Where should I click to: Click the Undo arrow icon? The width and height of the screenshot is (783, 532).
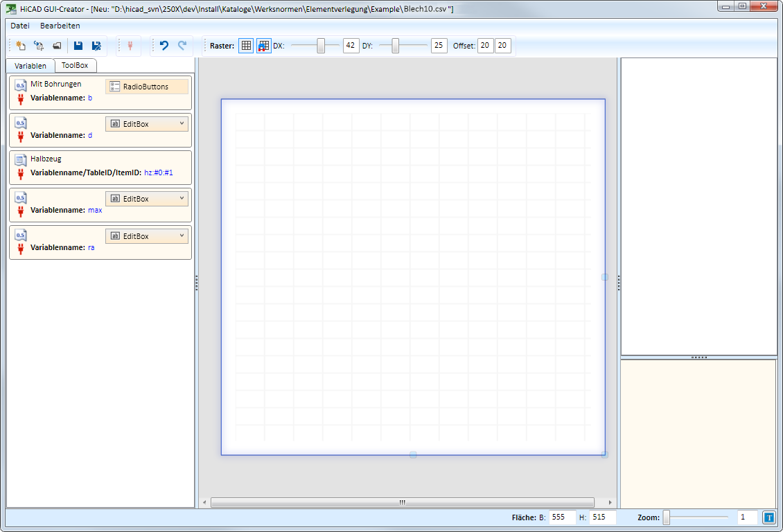click(164, 46)
